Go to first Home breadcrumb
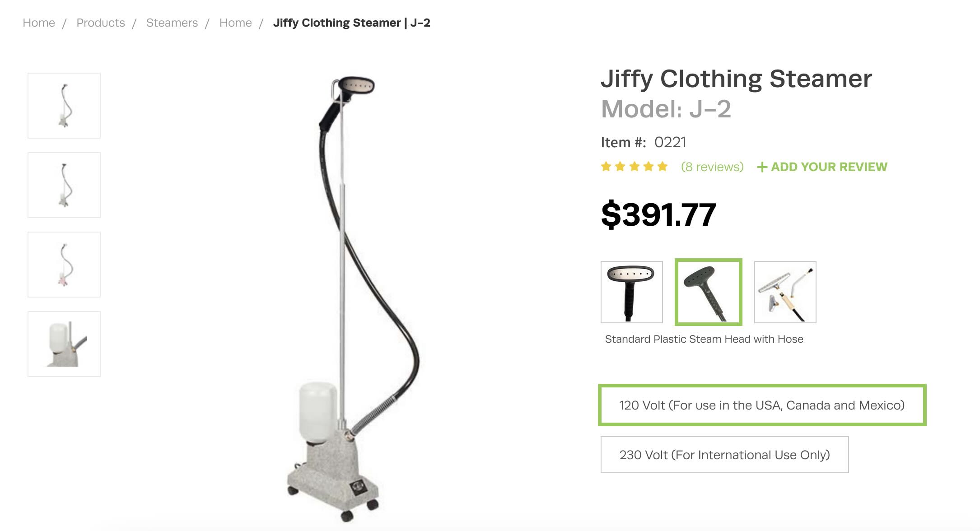This screenshot has width=980, height=531. (39, 23)
